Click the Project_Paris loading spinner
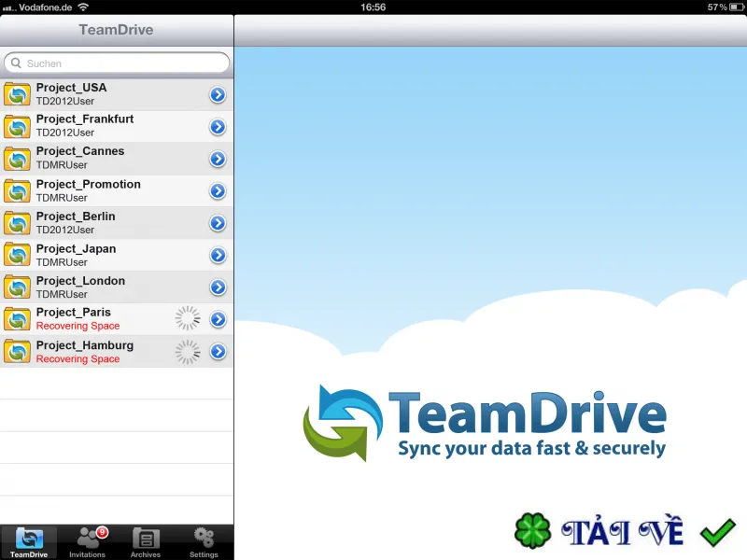The image size is (747, 560). click(x=188, y=318)
